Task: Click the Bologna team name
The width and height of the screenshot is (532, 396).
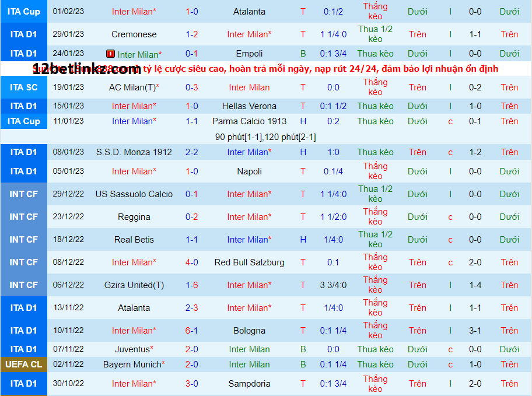Action: [x=249, y=331]
